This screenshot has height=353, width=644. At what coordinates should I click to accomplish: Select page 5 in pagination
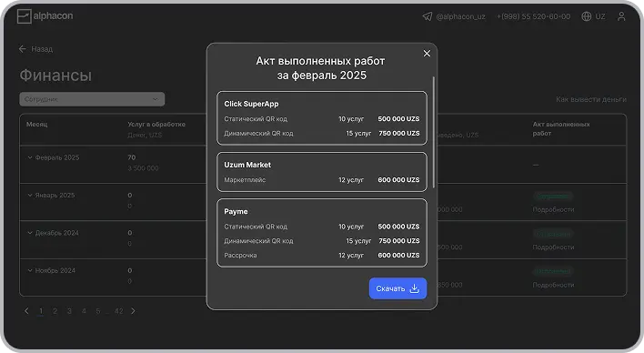tap(98, 311)
